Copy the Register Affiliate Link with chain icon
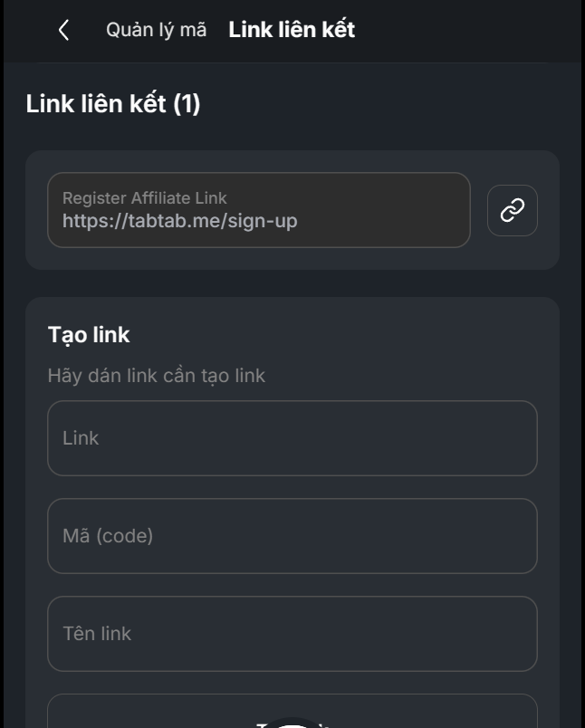 (513, 210)
